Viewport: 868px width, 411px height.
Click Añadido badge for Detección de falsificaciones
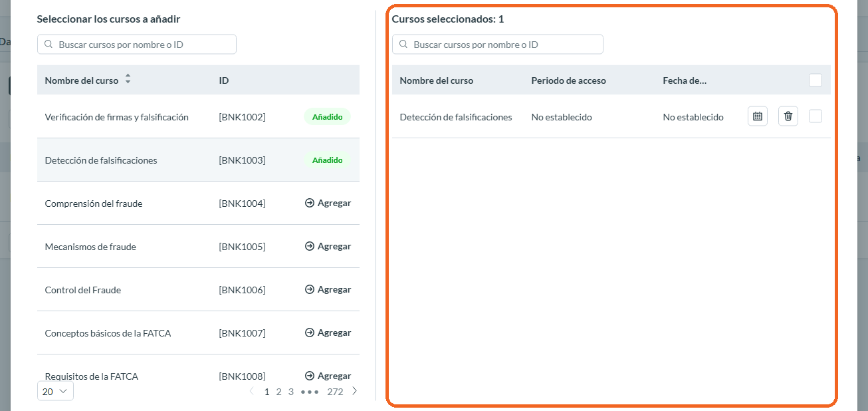coord(328,160)
